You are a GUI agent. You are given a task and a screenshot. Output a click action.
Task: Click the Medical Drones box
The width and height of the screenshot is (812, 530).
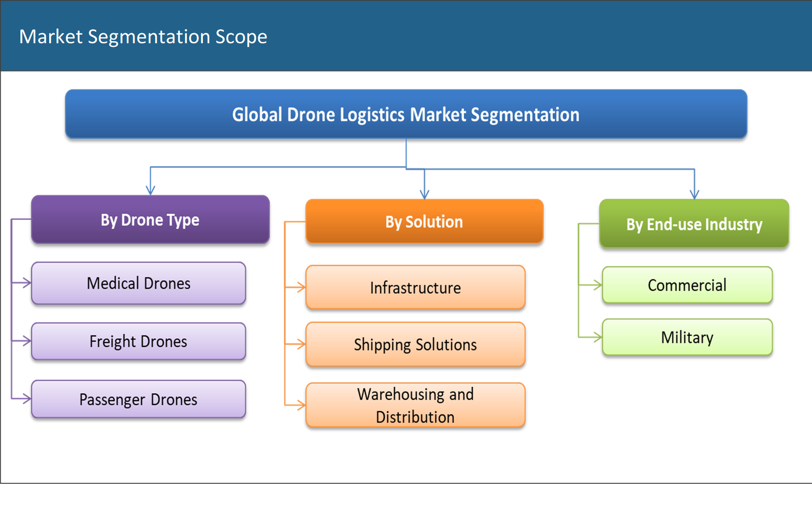coord(138,284)
